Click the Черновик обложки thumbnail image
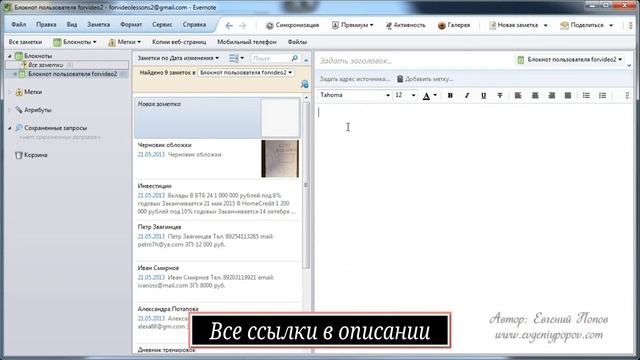The image size is (640, 360). coord(280,159)
